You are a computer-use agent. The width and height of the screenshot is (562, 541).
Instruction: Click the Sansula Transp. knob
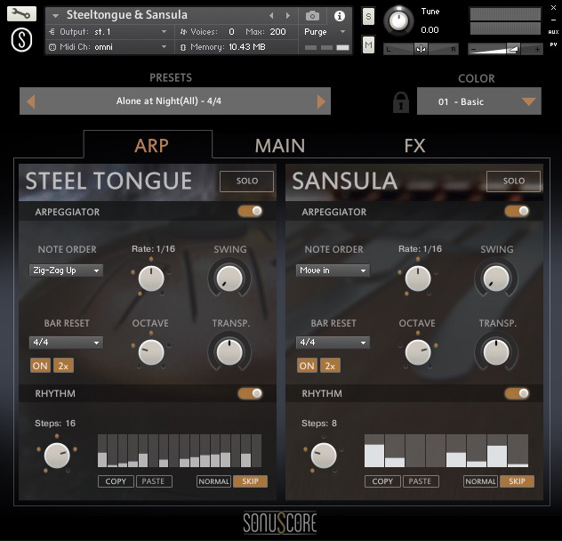click(496, 352)
